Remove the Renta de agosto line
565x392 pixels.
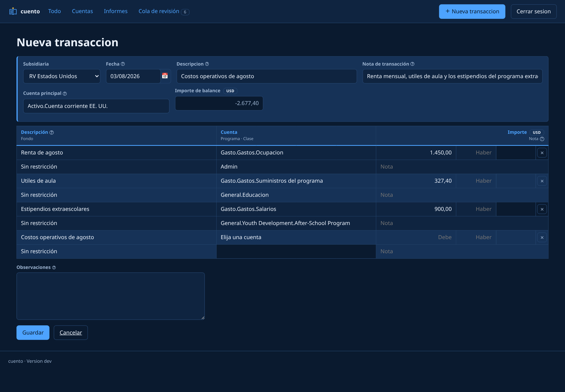[x=542, y=153]
